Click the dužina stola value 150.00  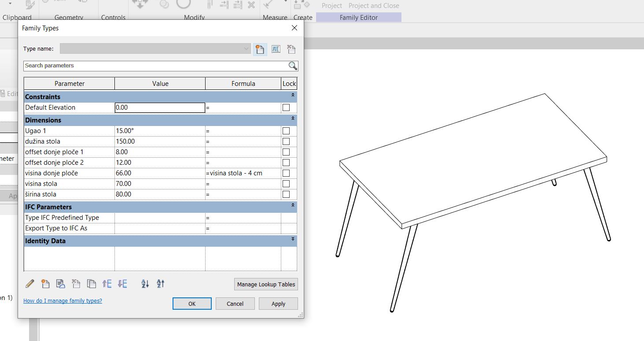pos(160,141)
